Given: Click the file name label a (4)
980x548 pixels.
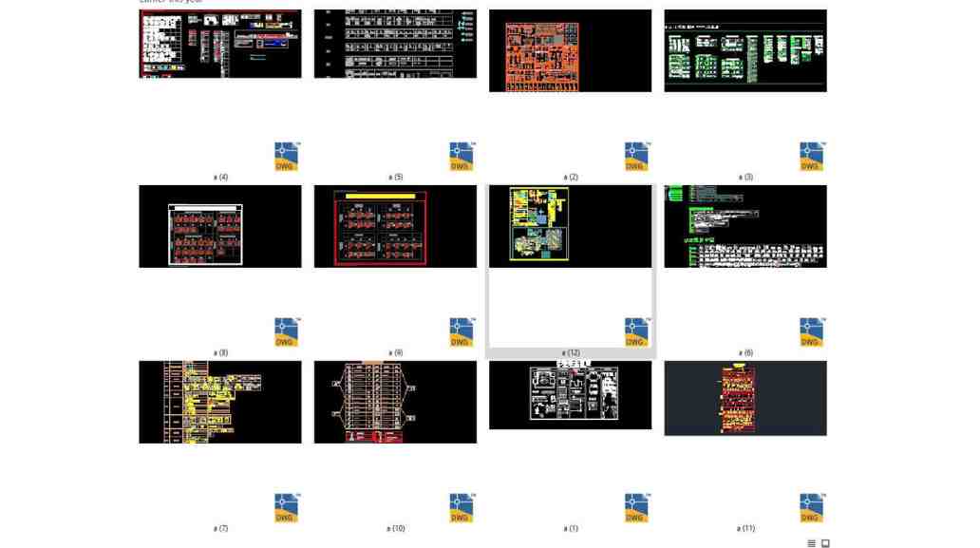Looking at the screenshot, I should pos(220,178).
